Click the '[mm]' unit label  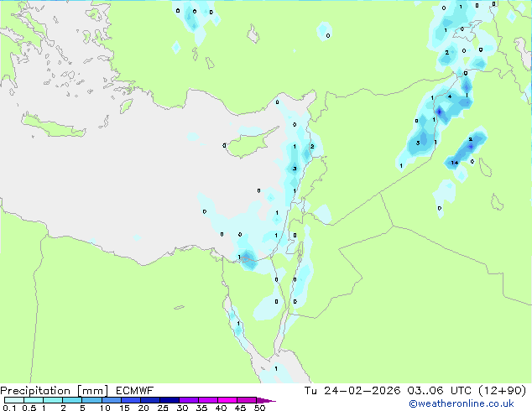click(x=92, y=391)
